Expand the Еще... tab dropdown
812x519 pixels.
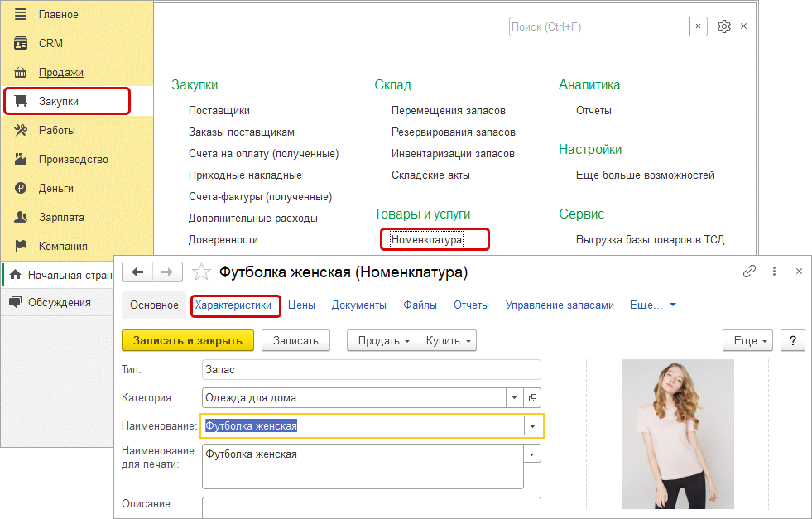coord(654,305)
